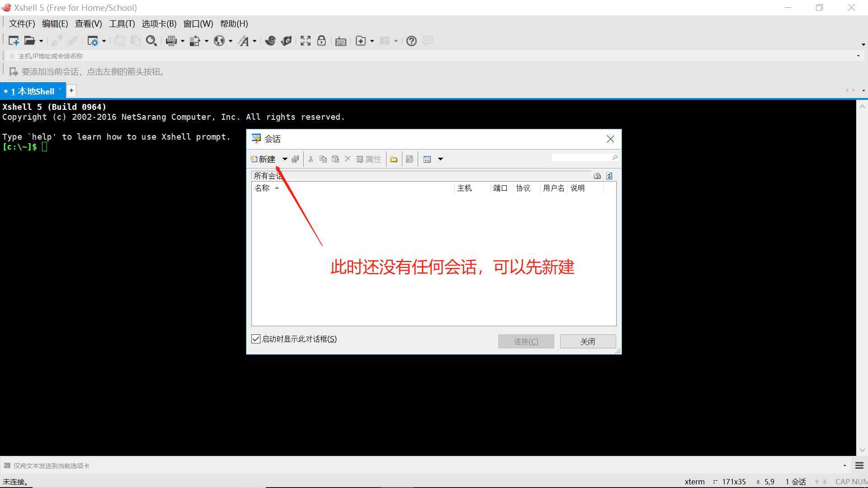
Task: Click the search magnifier in session dialog
Action: [615, 157]
